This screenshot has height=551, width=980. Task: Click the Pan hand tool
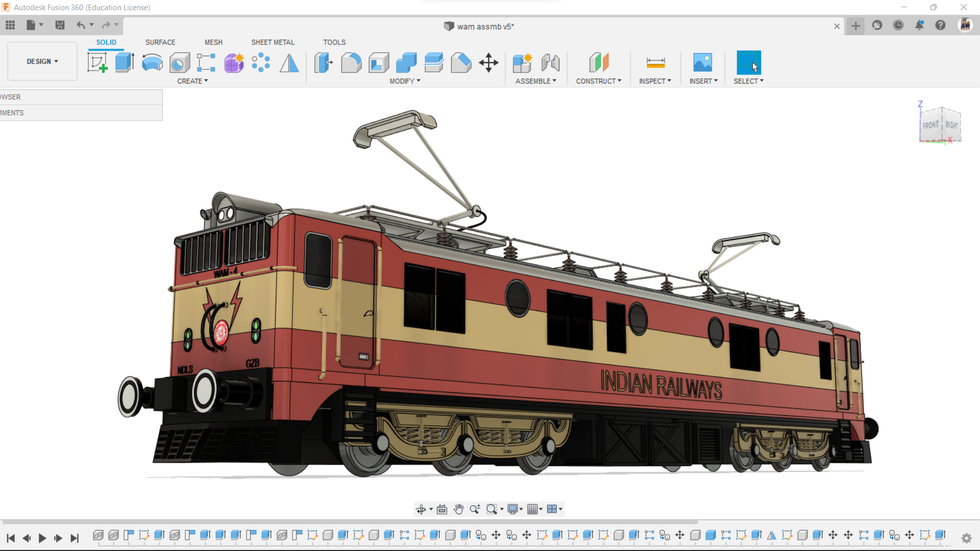[458, 509]
